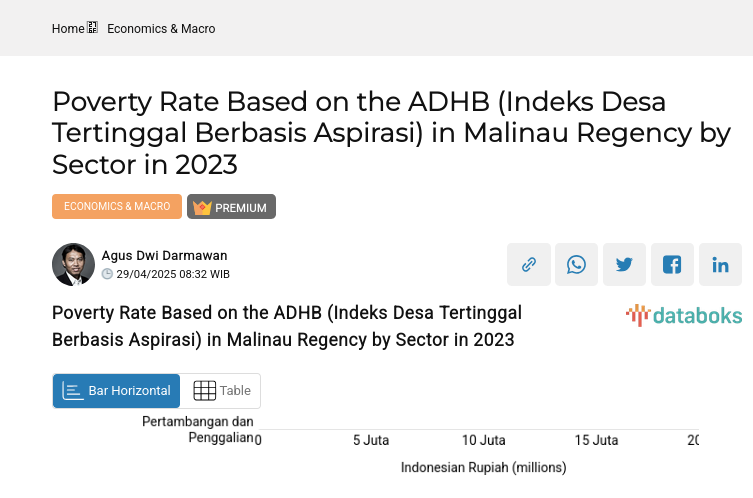Click the 10 Juta axis label
Screen dimensions: 753x498
click(x=484, y=440)
